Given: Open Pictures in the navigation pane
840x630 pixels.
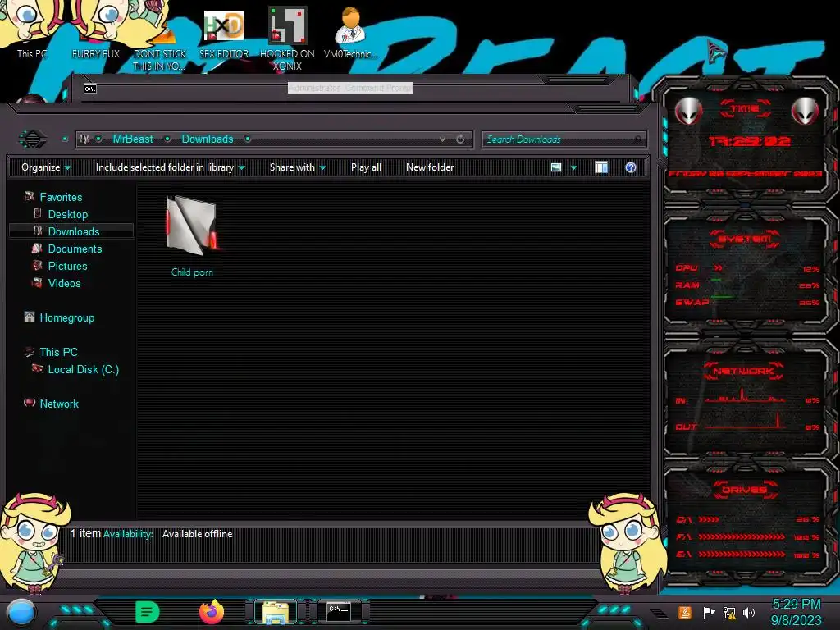Looking at the screenshot, I should pos(67,267).
